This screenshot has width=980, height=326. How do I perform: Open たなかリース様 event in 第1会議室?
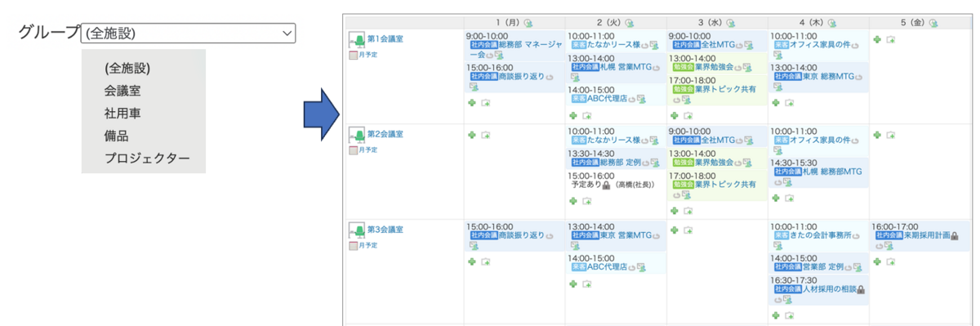click(614, 45)
